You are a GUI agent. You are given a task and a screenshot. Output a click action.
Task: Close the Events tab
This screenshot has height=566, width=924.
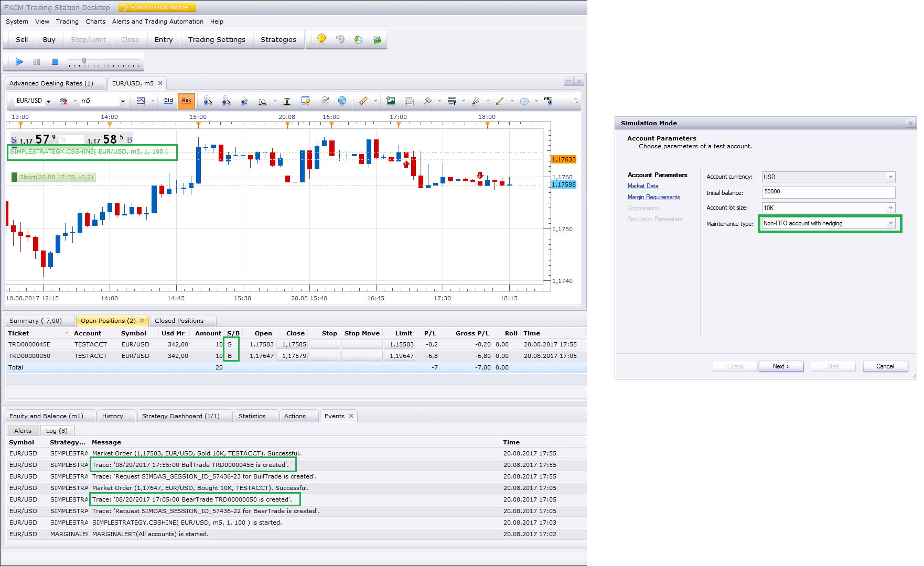coord(351,416)
